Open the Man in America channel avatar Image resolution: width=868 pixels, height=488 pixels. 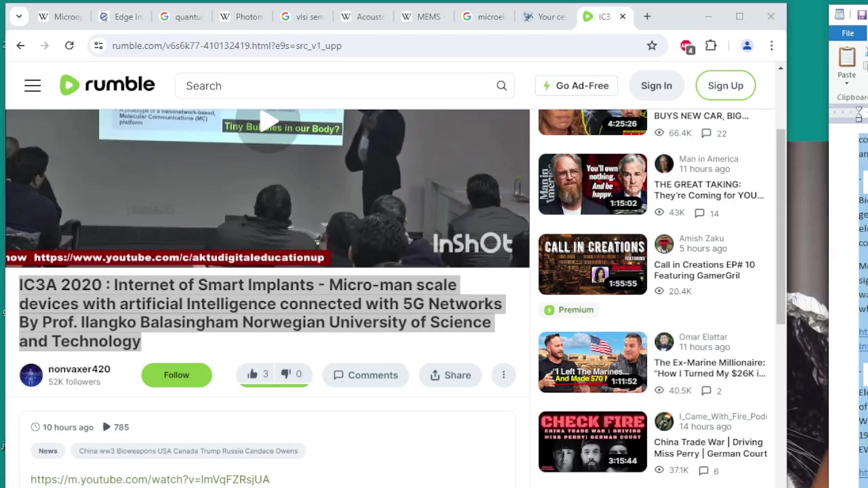[664, 163]
